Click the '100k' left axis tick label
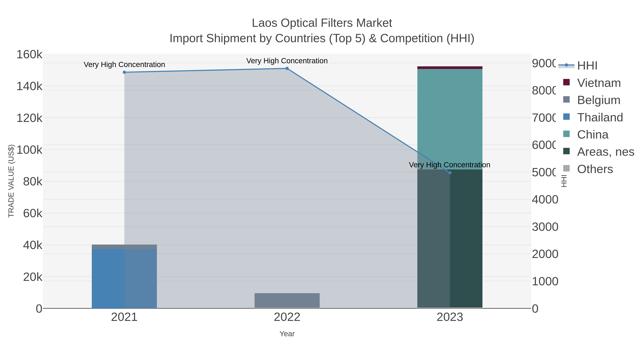Viewport: 644px width, 362px height. click(29, 150)
